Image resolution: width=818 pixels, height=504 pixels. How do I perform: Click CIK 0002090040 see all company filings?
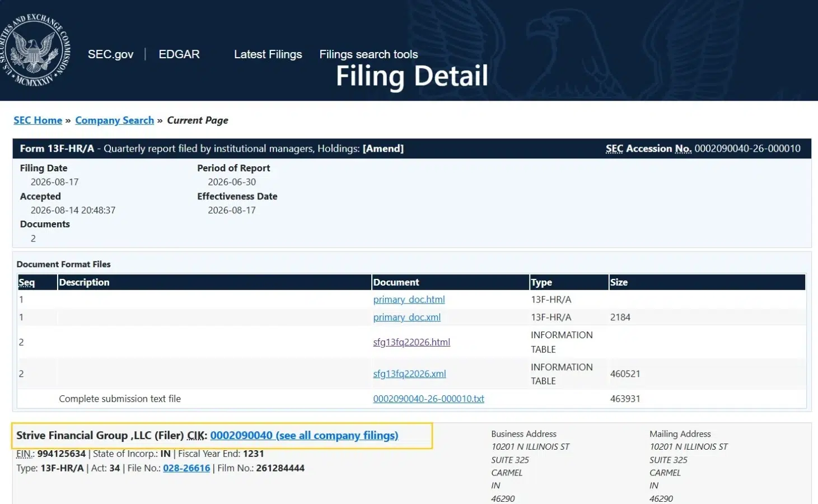pyautogui.click(x=304, y=436)
